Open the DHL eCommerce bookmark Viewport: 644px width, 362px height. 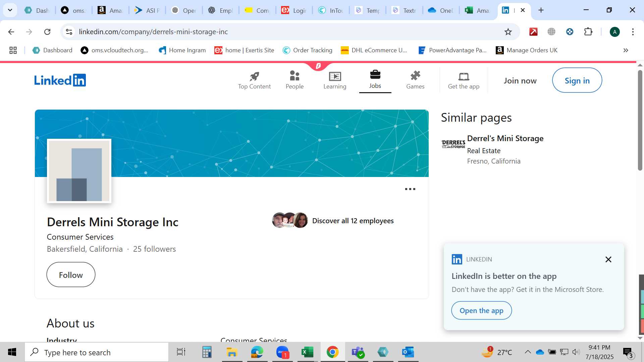[x=374, y=50]
